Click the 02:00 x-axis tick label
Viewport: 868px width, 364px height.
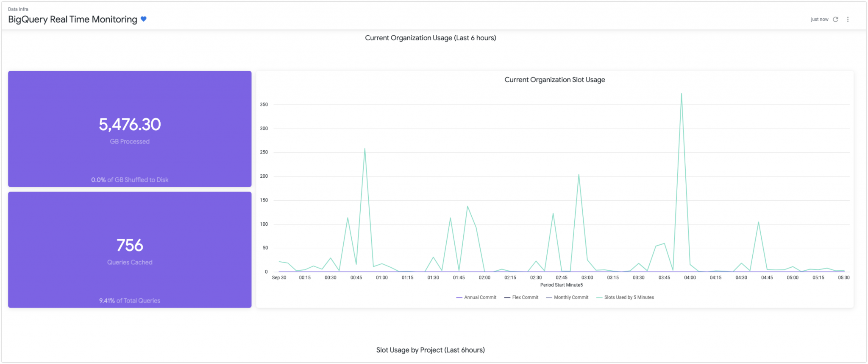coord(484,278)
